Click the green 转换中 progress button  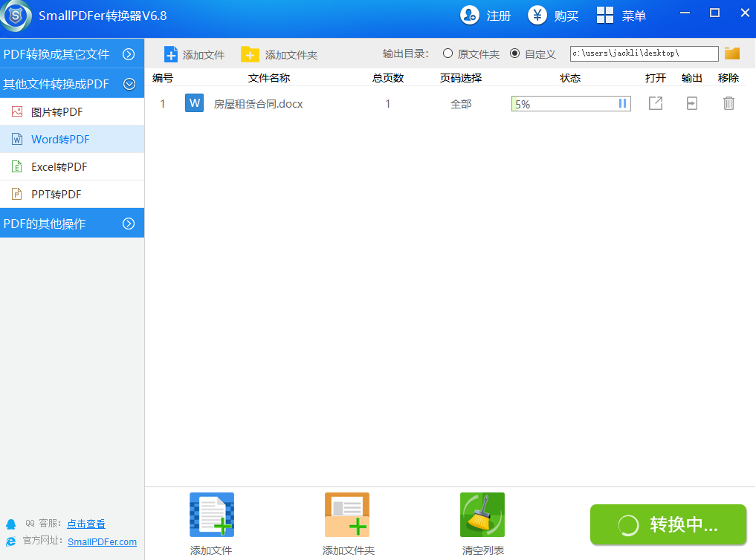point(667,524)
